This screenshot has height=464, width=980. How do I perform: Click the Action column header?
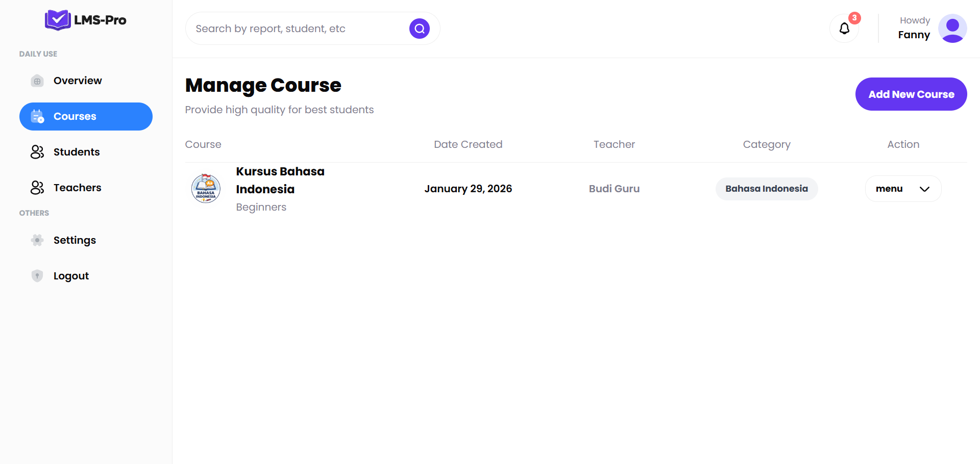point(903,144)
